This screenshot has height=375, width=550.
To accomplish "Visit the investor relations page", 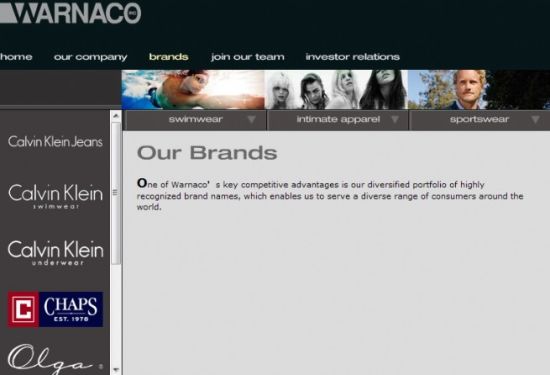I will point(353,57).
